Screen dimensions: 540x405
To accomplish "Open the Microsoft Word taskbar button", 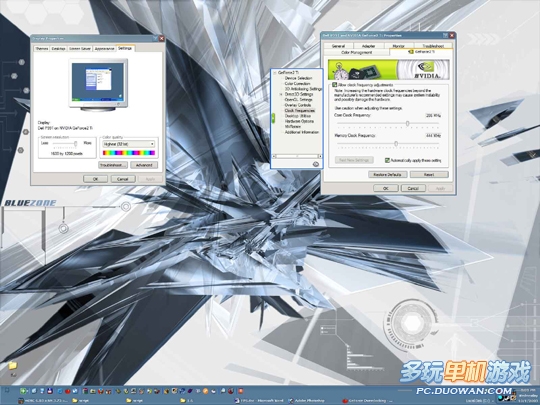I will pos(259,401).
